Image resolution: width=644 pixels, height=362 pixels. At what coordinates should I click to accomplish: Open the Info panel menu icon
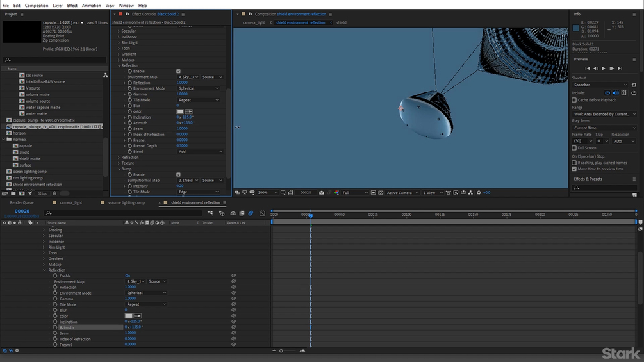pos(634,14)
